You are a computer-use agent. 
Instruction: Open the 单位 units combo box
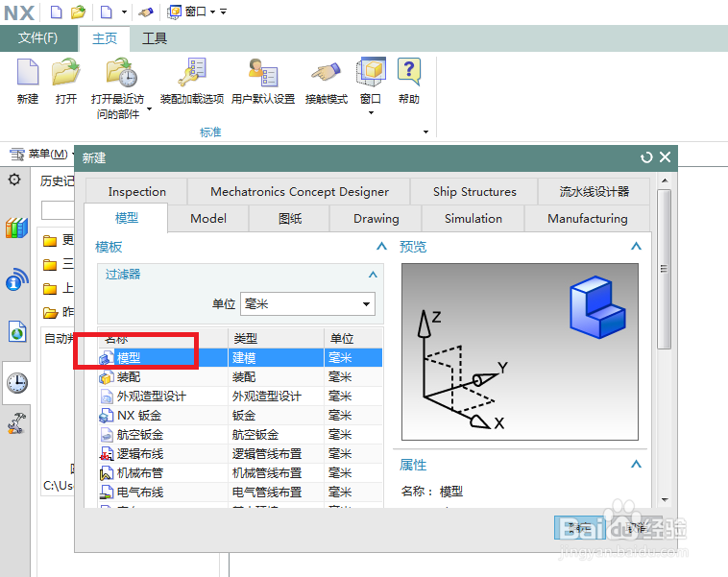pos(307,304)
